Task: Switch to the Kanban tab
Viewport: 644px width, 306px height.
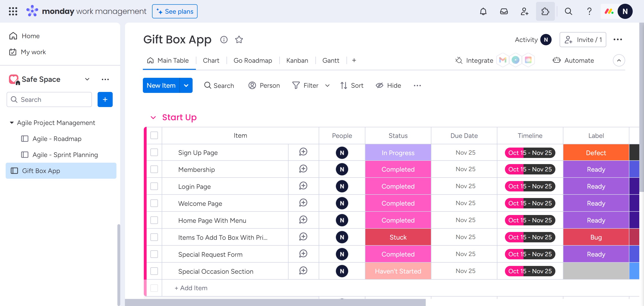Action: (297, 60)
